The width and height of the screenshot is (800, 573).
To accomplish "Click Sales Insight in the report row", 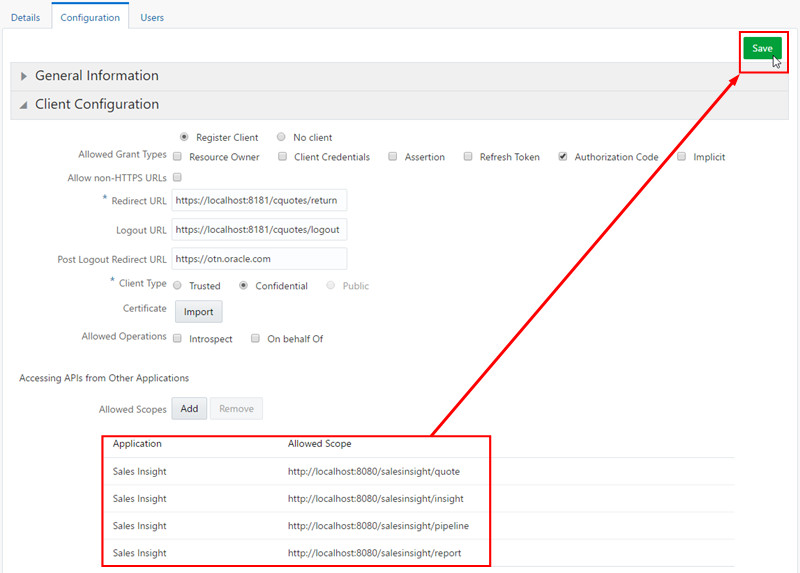I will [139, 553].
